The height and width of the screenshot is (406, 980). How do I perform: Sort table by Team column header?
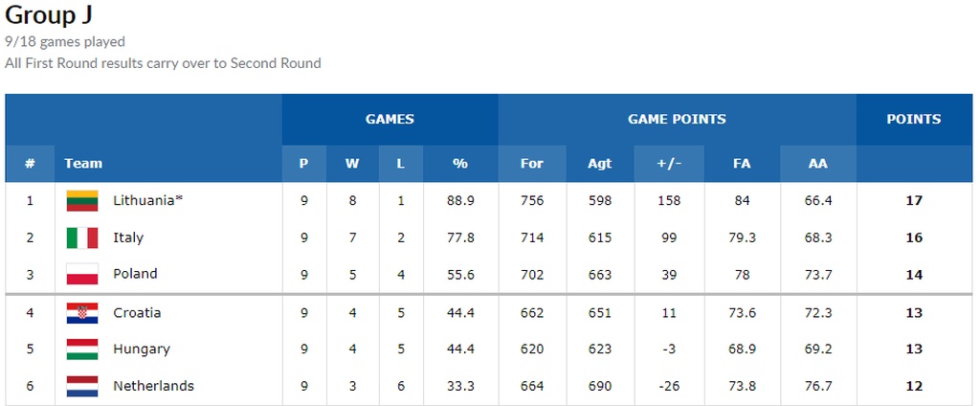pyautogui.click(x=83, y=164)
